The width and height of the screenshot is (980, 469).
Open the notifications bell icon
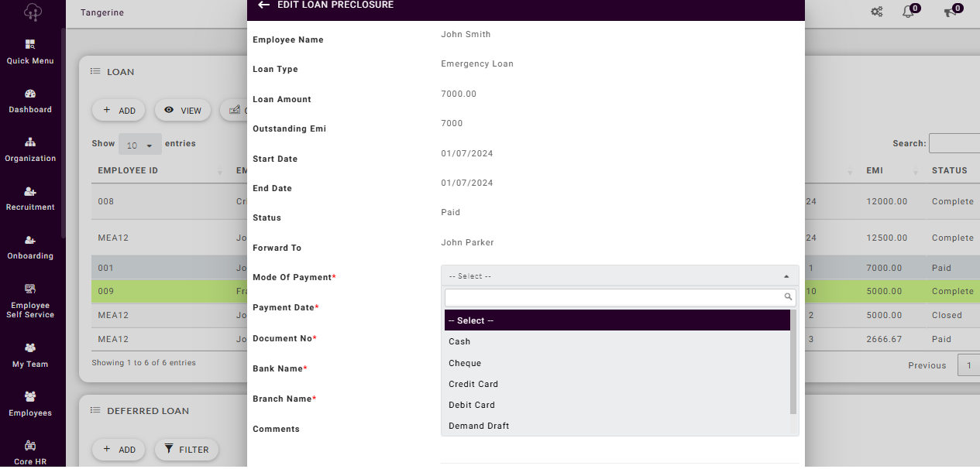click(909, 12)
